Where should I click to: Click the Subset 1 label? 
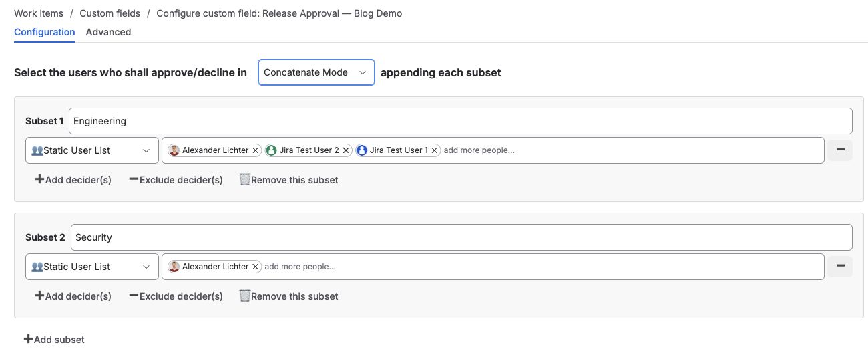click(x=45, y=121)
